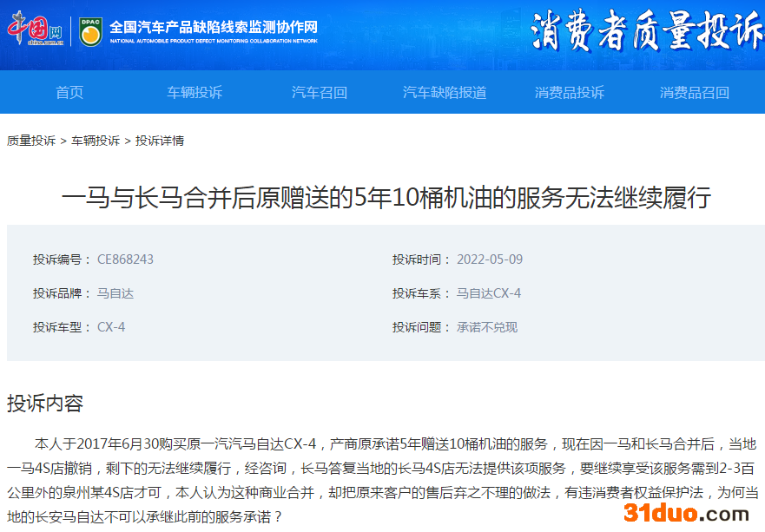Click the 马自达CX-4 value beside 投诉车系
The width and height of the screenshot is (765, 532).
coord(489,293)
